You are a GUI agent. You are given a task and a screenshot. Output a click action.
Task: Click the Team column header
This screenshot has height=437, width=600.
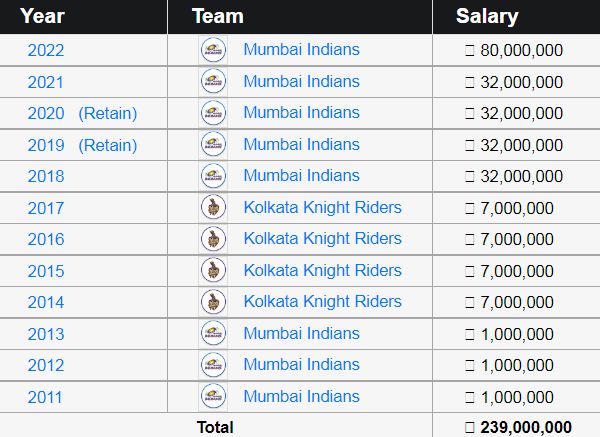point(217,16)
